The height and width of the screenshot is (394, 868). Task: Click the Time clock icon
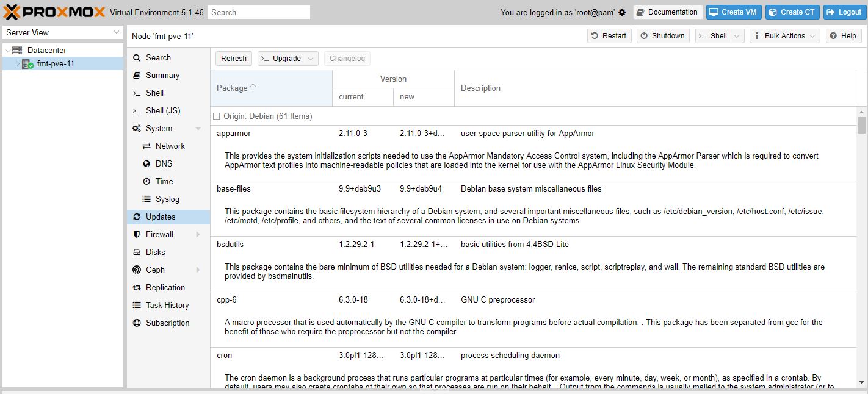[x=146, y=182]
